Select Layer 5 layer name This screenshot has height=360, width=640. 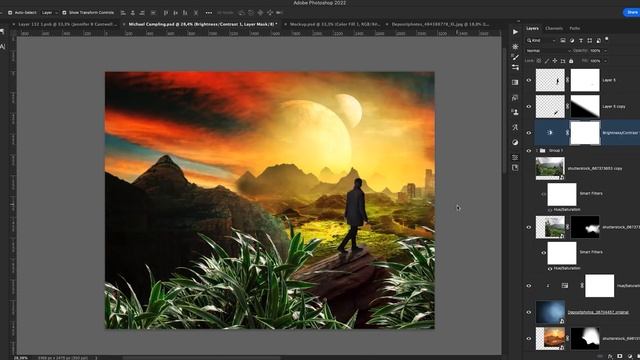609,80
